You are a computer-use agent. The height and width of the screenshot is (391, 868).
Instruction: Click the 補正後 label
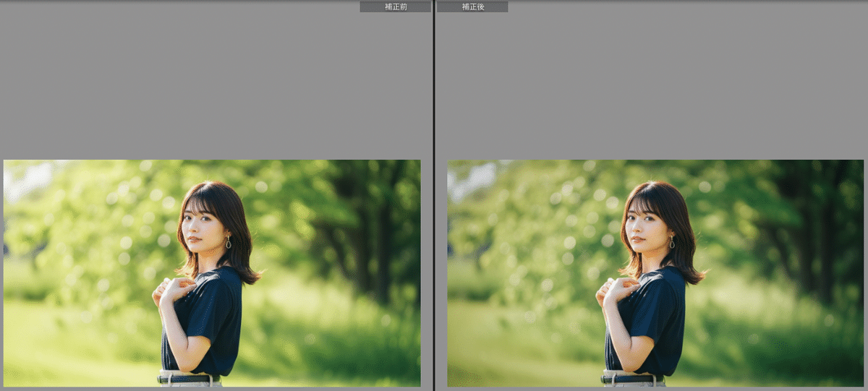click(x=472, y=7)
